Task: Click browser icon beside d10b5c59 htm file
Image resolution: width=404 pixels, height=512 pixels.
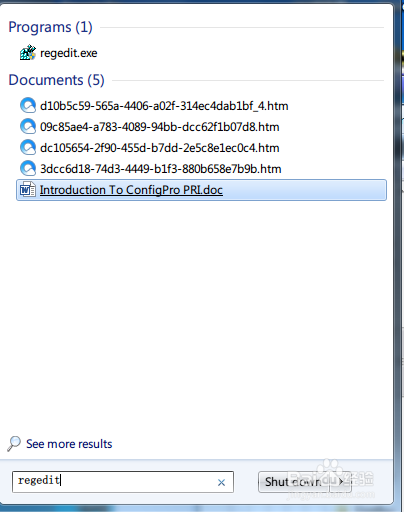Action: 28,105
